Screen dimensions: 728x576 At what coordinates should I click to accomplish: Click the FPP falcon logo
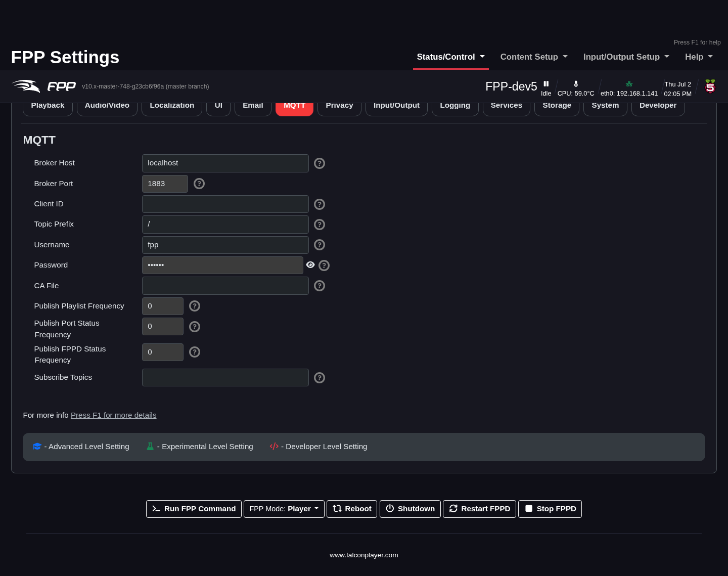coord(44,86)
